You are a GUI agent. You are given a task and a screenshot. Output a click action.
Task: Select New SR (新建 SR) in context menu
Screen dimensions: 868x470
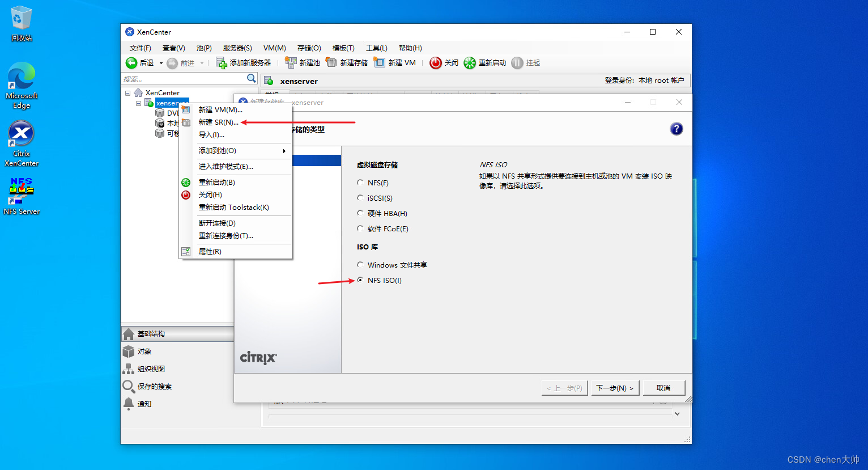click(x=235, y=122)
